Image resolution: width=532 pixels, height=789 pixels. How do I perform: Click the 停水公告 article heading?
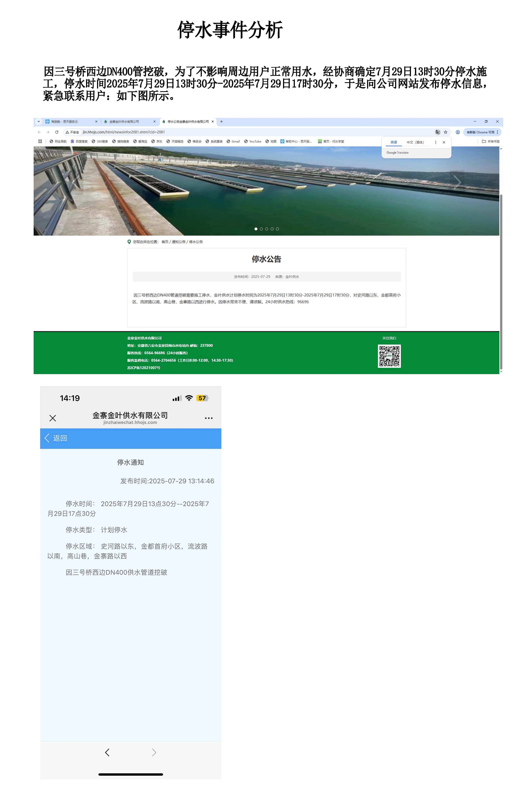click(x=266, y=259)
